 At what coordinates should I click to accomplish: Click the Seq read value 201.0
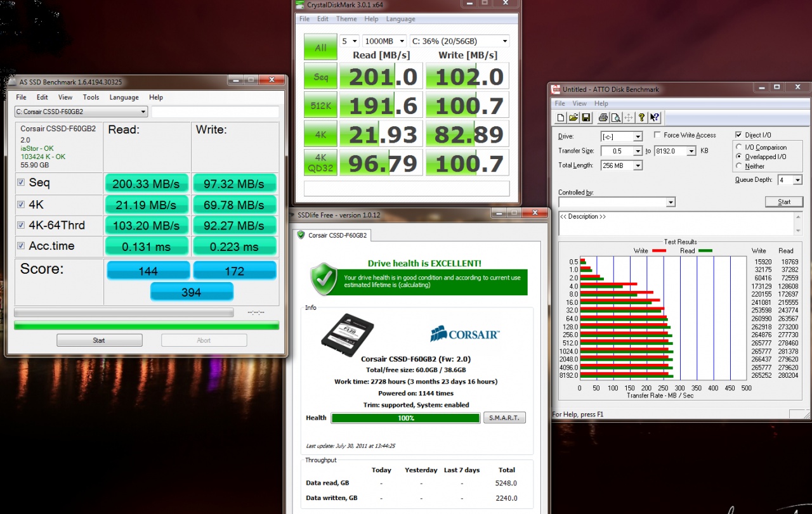381,76
